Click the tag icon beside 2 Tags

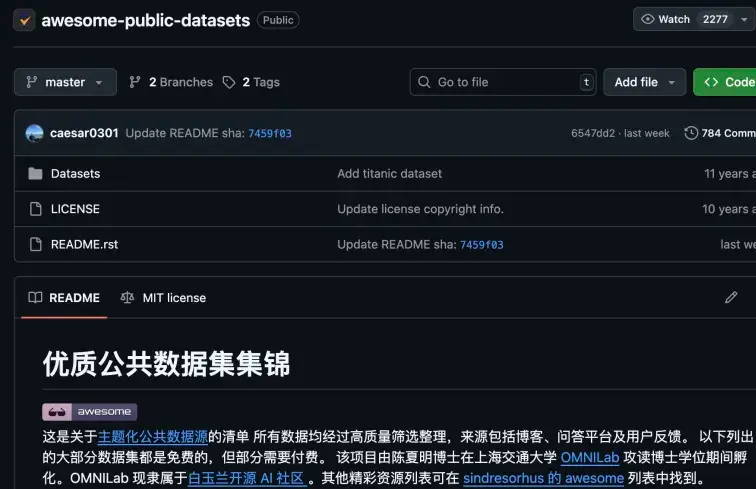tap(229, 82)
